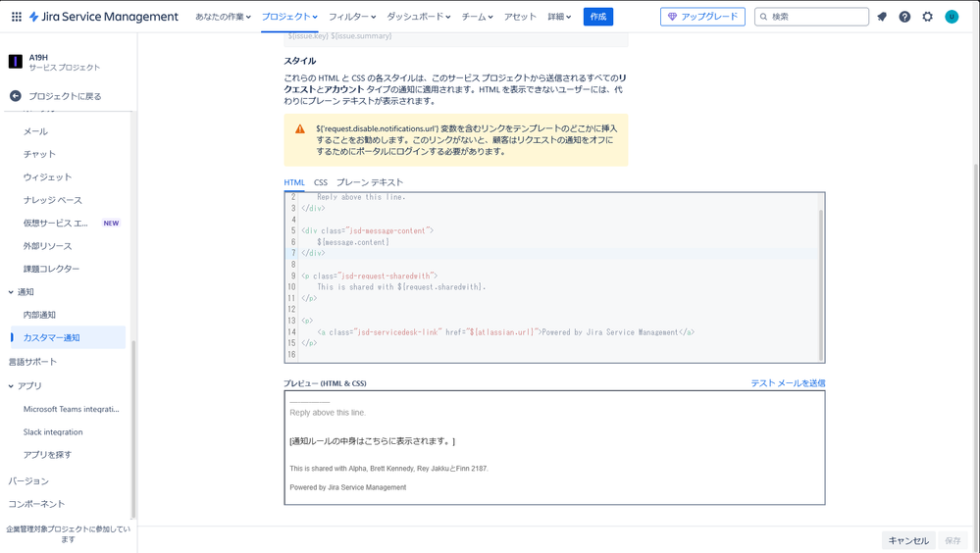Screen dimensions: 980x553
Task: Click the テスト メールを送信 link
Action: (x=788, y=383)
